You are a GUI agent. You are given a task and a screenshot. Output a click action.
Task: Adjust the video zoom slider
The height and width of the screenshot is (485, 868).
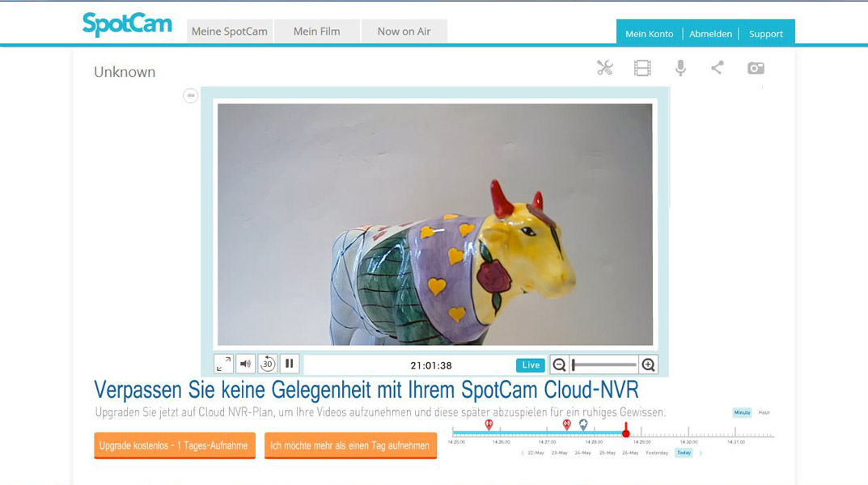(x=604, y=365)
